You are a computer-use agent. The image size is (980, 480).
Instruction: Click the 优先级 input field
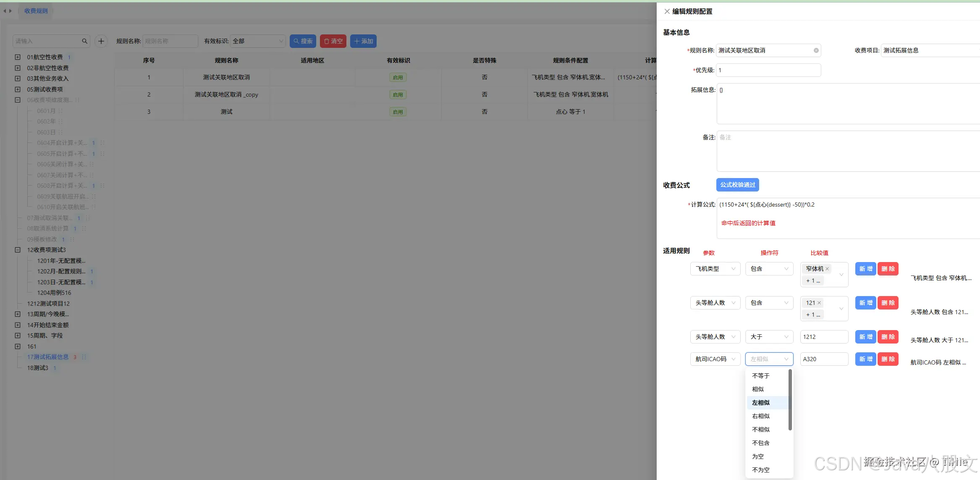(x=768, y=70)
